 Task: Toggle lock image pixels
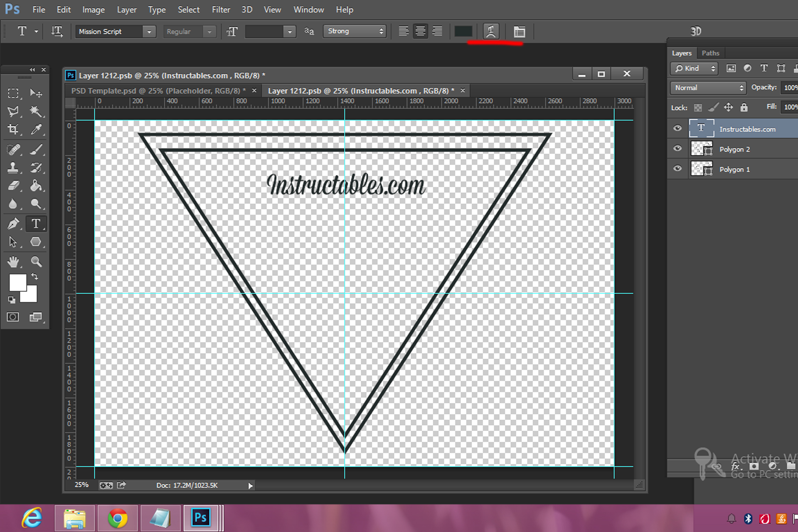point(713,108)
